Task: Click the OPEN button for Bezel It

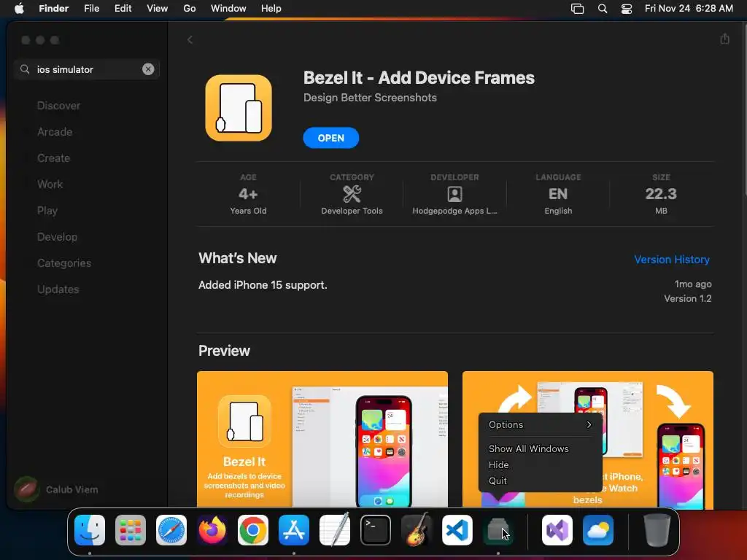Action: (x=331, y=138)
